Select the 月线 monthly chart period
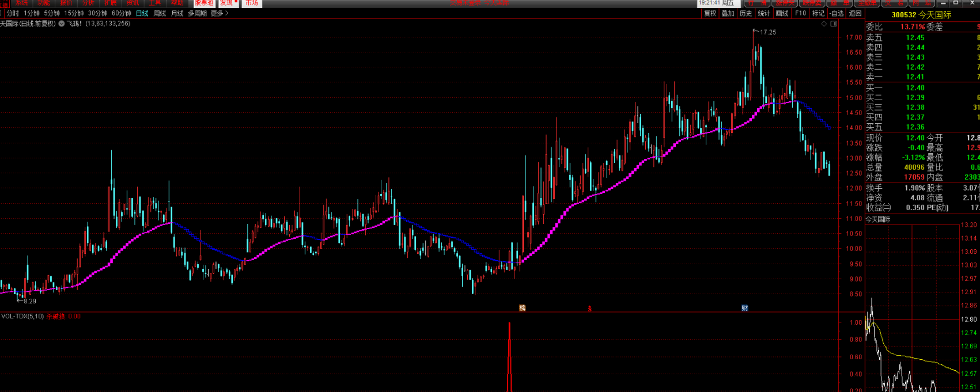Viewport: 980px width, 392px height. [x=177, y=13]
